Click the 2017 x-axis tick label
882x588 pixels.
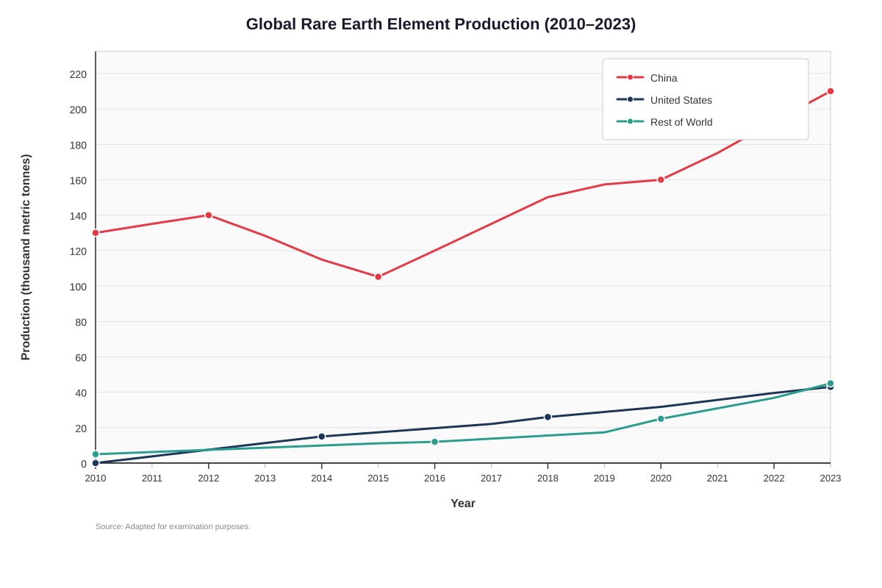[x=491, y=478]
